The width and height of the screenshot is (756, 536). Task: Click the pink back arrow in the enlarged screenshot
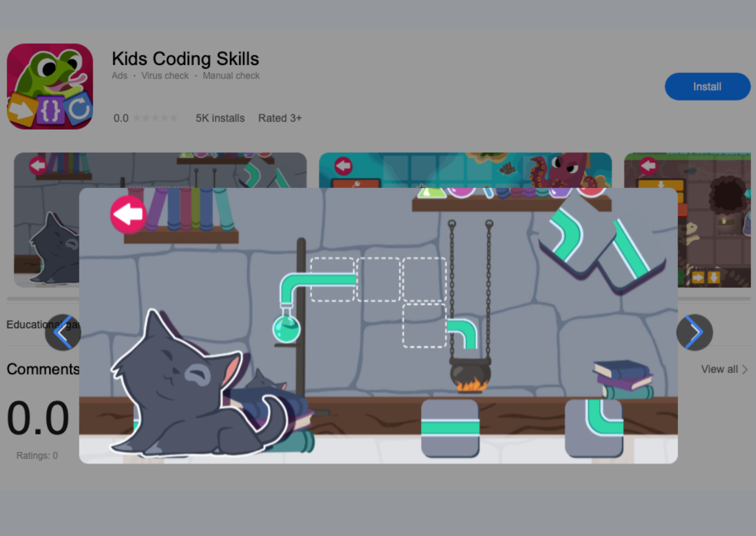pos(128,214)
